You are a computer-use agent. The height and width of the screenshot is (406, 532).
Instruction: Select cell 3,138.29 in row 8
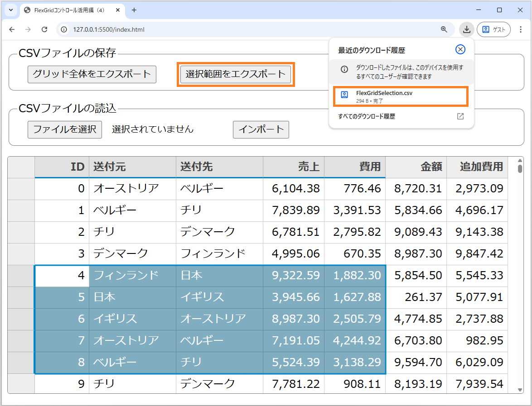(355, 362)
